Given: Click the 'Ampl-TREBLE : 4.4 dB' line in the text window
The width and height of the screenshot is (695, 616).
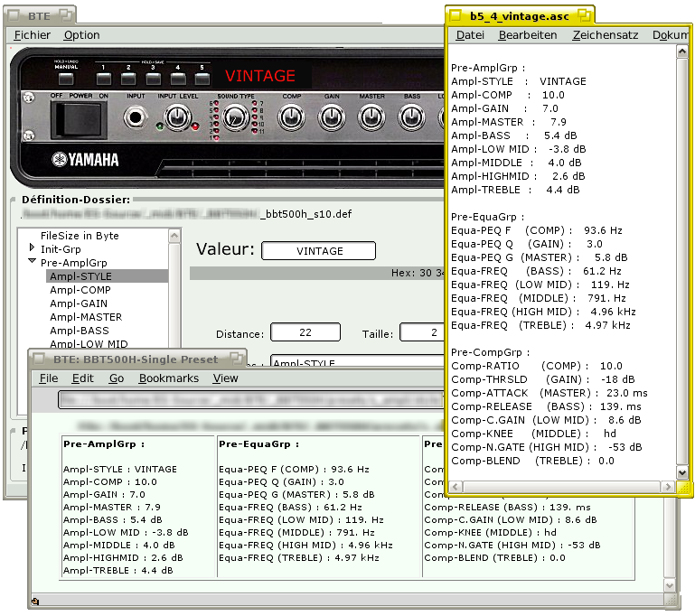Looking at the screenshot, I should (515, 190).
